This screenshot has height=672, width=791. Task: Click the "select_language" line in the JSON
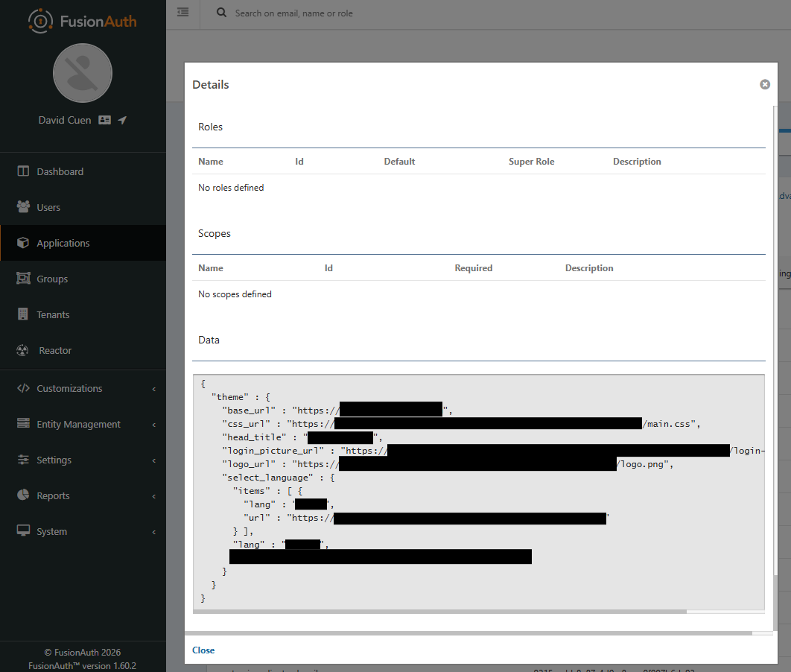279,478
